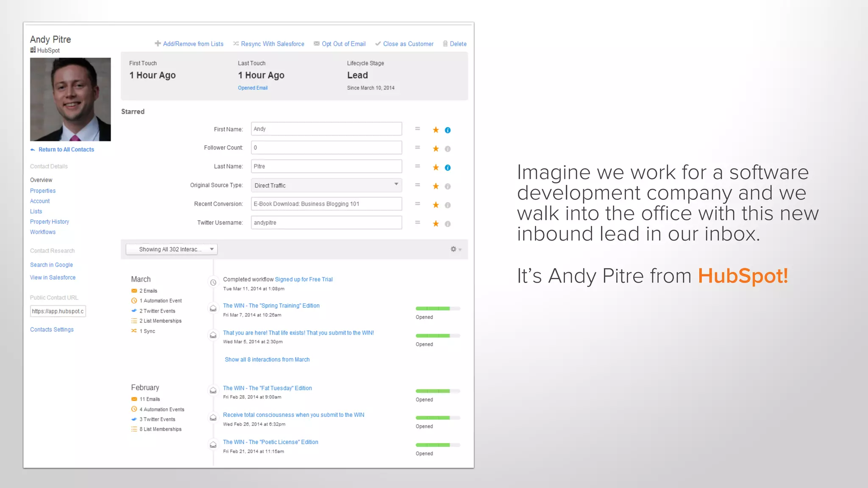This screenshot has width=868, height=488.
Task: Open the timeline settings gear icon
Action: [x=453, y=249]
